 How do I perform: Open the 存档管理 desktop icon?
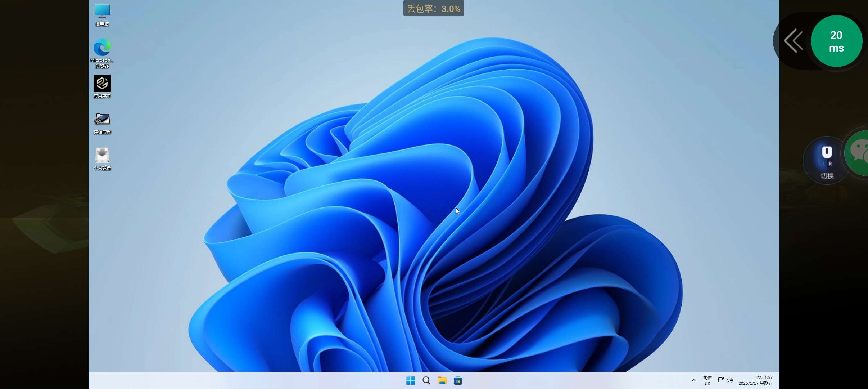click(x=102, y=123)
